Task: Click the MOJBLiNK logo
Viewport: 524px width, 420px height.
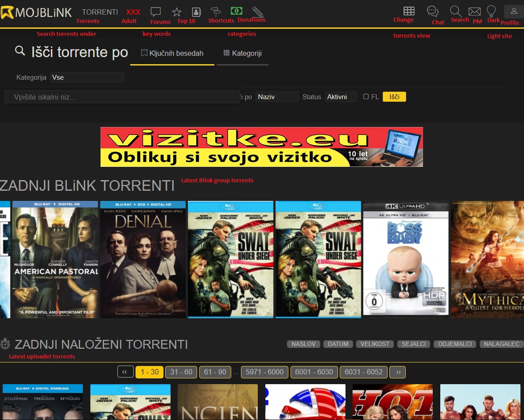Action: pos(36,13)
